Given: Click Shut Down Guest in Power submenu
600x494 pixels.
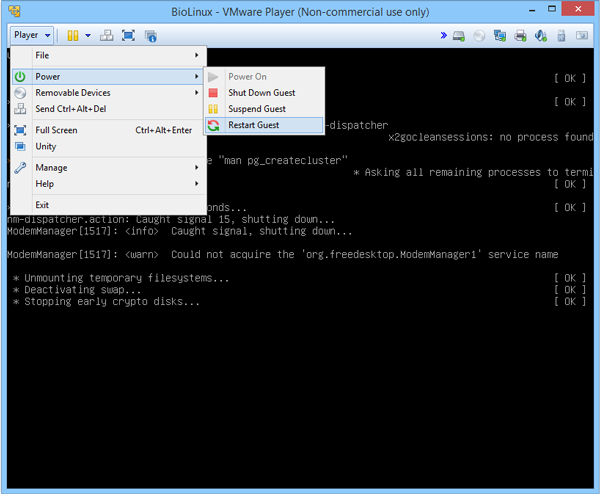Looking at the screenshot, I should tap(264, 93).
